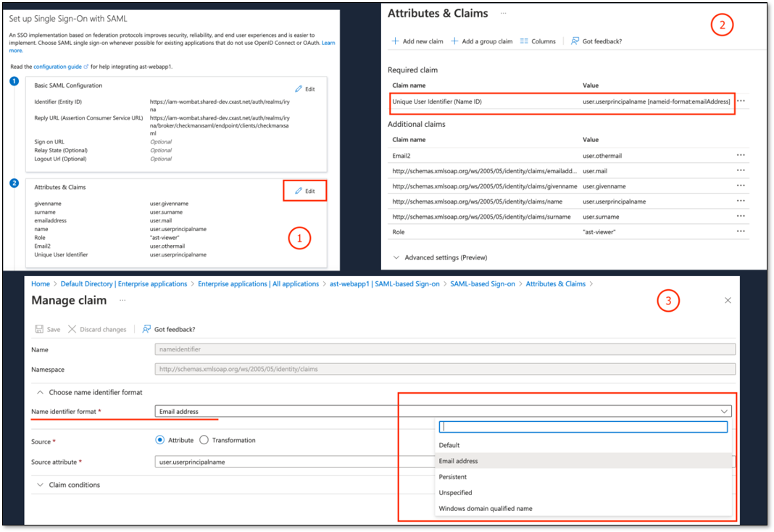Viewport: 774px width, 532px height.
Task: Go to Home breadcrumb
Action: click(41, 284)
